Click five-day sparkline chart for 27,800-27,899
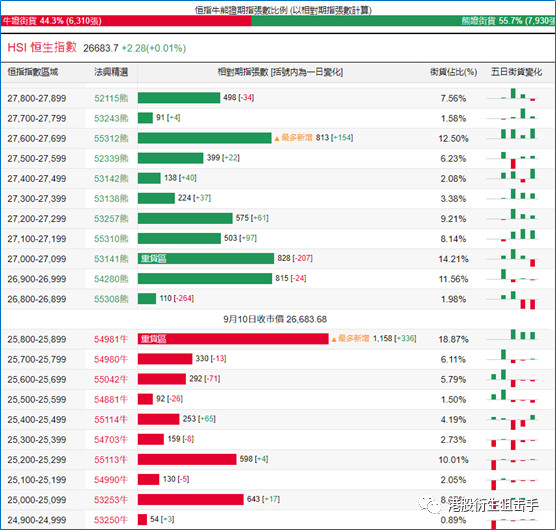The image size is (556, 530). (x=513, y=95)
